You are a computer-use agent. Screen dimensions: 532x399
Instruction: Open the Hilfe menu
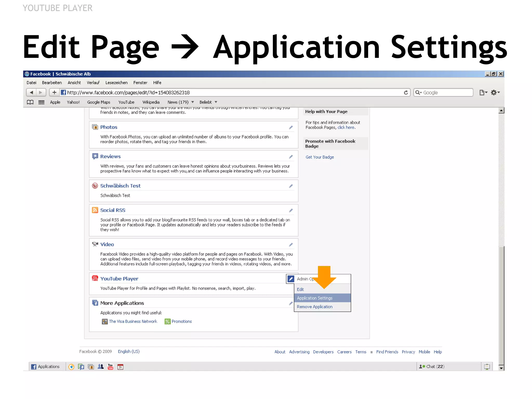(x=157, y=83)
